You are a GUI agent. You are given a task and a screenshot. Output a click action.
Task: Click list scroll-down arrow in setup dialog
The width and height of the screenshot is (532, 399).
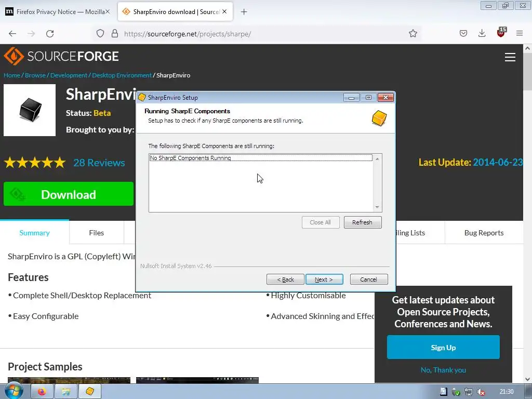(x=377, y=207)
